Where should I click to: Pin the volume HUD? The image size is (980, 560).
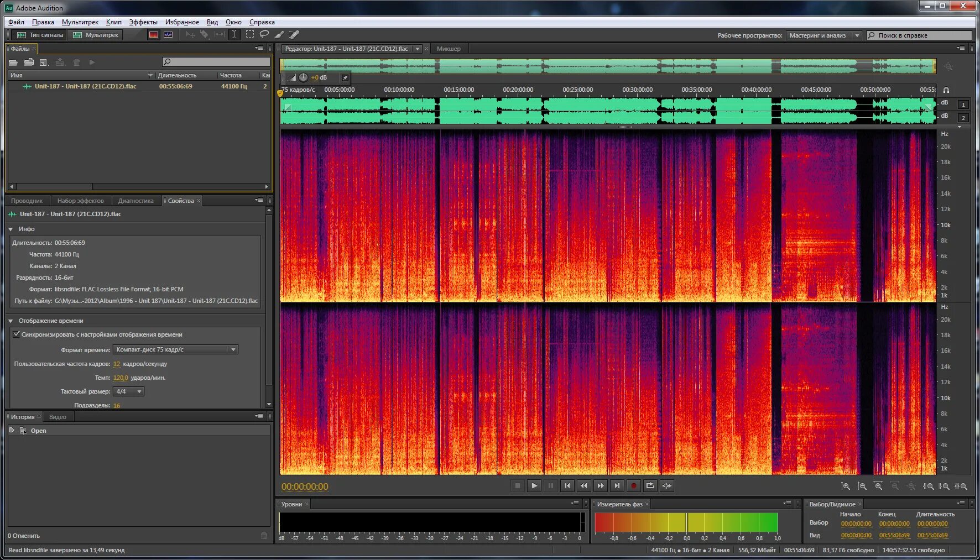pyautogui.click(x=345, y=78)
